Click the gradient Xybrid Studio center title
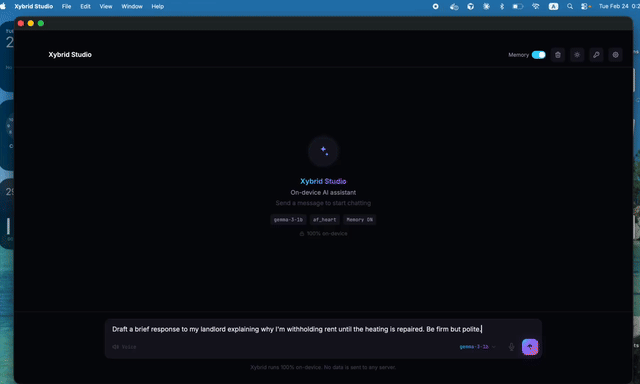 coord(323,181)
